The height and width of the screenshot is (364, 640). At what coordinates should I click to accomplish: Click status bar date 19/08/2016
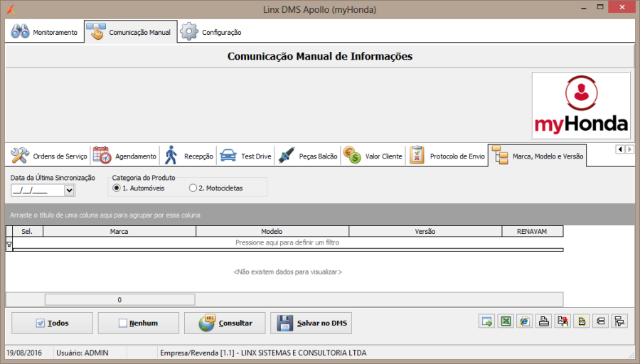[24, 353]
